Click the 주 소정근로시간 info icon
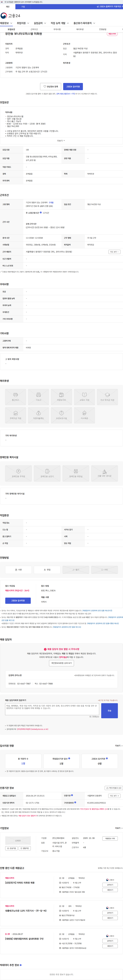The width and height of the screenshot is (123, 980). point(41,213)
